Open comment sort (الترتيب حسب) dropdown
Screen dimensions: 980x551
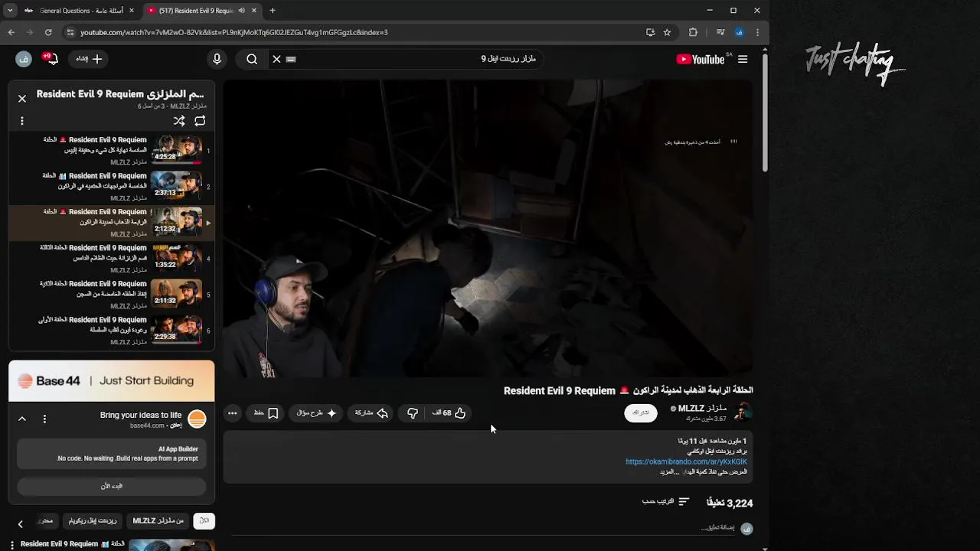[x=665, y=501]
